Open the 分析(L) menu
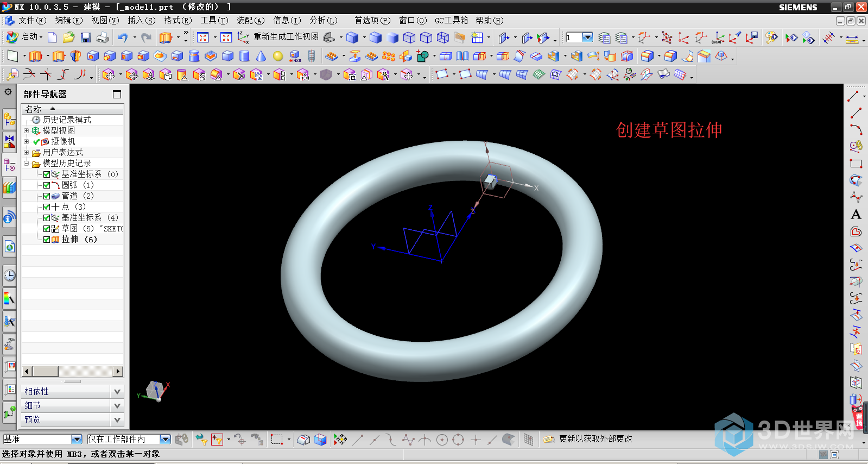This screenshot has height=464, width=868. pos(324,20)
